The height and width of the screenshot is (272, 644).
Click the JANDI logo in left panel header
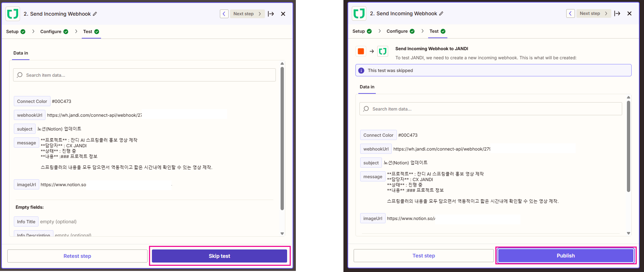13,14
